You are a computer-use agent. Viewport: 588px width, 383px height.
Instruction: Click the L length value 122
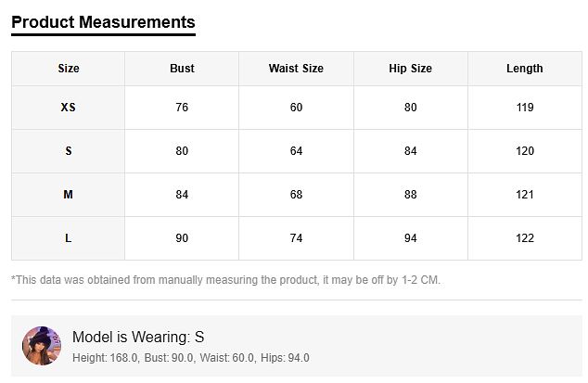(525, 238)
